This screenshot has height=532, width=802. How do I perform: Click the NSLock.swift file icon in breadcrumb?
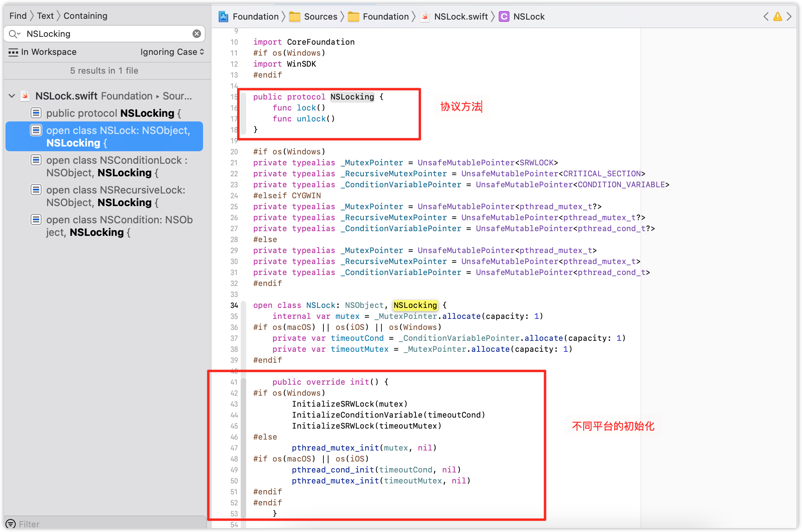click(425, 16)
